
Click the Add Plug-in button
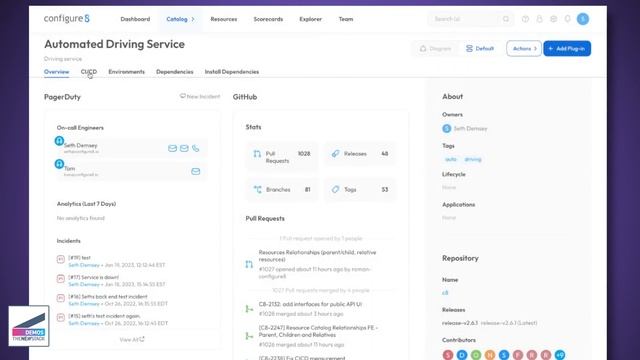pyautogui.click(x=567, y=49)
